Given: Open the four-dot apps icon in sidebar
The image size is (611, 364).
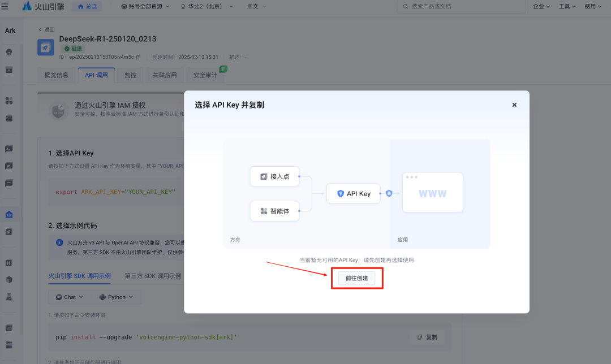Looking at the screenshot, I should point(9,101).
